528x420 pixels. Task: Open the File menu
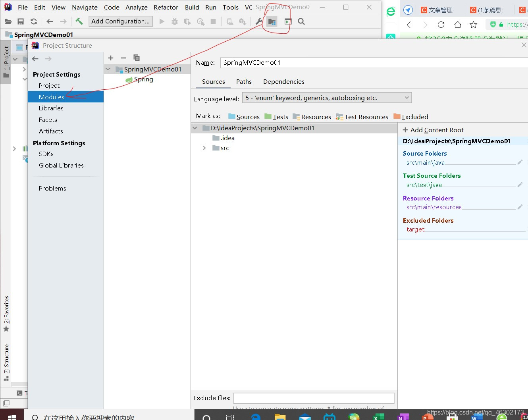pos(23,7)
